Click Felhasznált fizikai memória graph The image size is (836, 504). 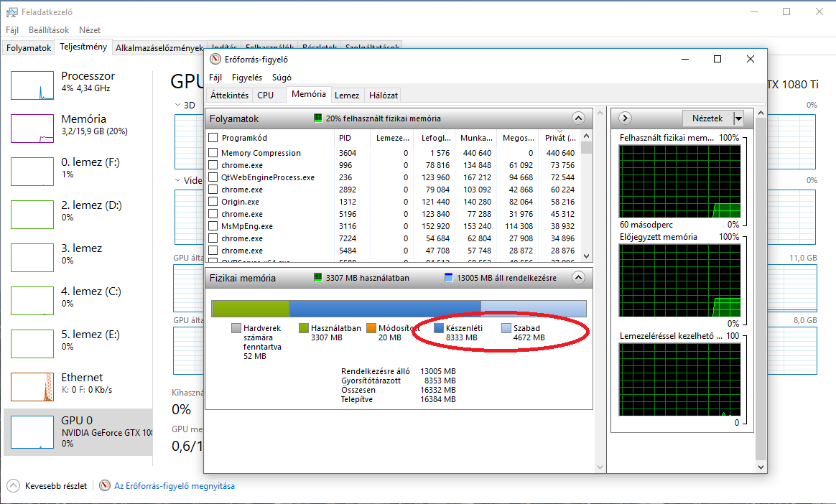pos(679,181)
